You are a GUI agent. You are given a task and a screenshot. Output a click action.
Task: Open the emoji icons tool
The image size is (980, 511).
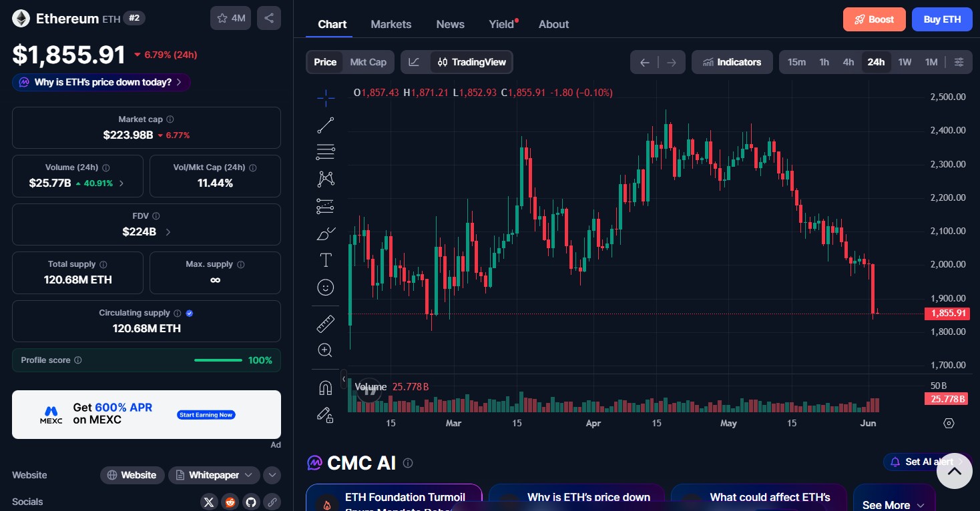[x=326, y=288]
